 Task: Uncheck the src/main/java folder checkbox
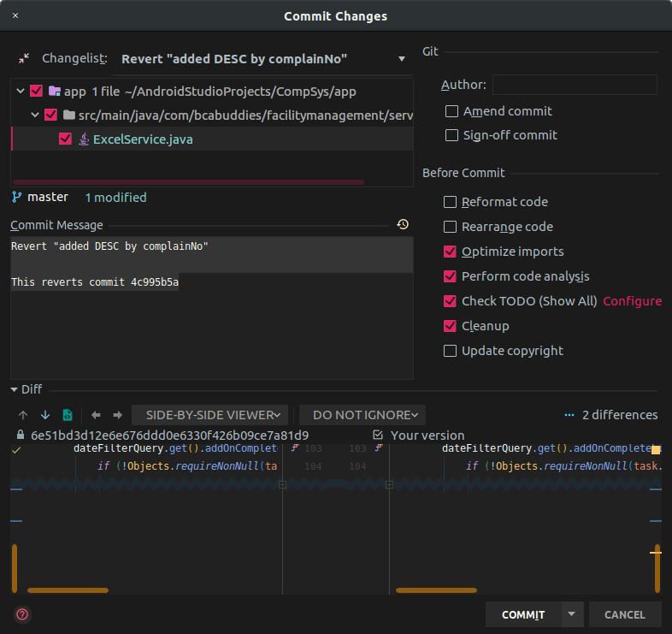pyautogui.click(x=51, y=115)
